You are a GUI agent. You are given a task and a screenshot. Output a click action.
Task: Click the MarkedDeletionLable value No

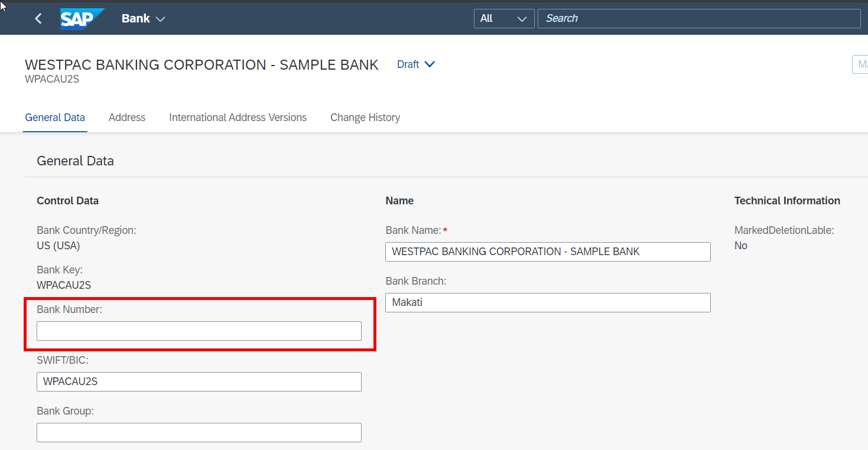point(741,246)
